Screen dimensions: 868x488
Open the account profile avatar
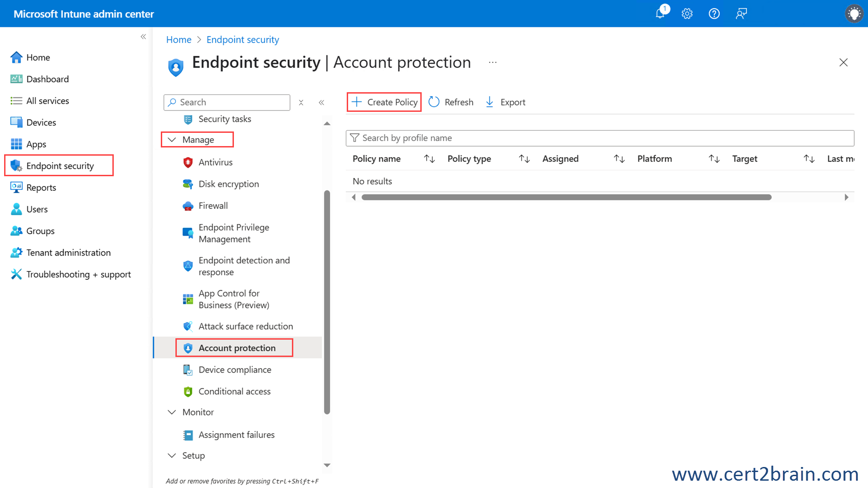(x=854, y=14)
